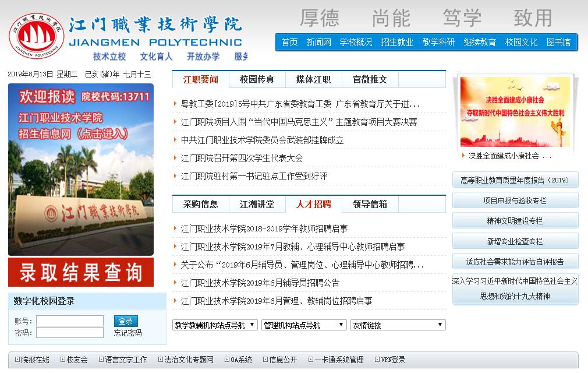
Task: Click the 录取结果查询 red banner
Action: point(81,272)
